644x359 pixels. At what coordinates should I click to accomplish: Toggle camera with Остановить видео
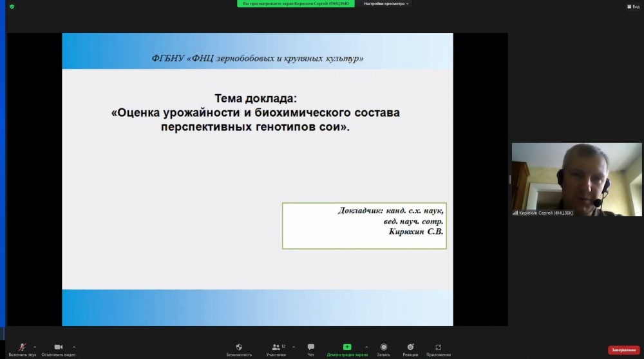[x=58, y=347]
